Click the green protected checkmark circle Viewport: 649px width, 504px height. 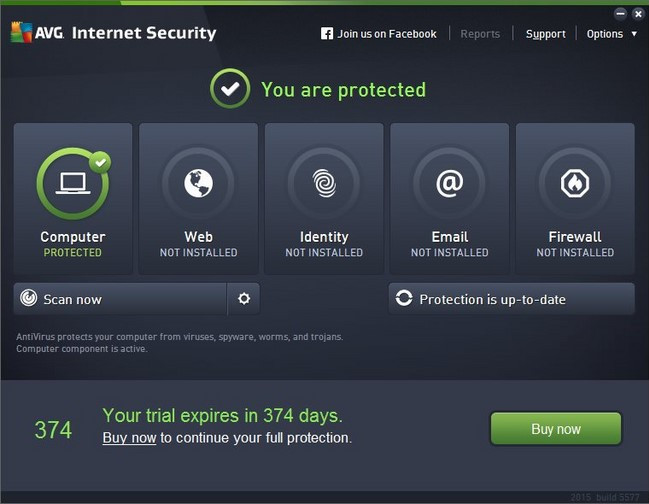coord(230,89)
